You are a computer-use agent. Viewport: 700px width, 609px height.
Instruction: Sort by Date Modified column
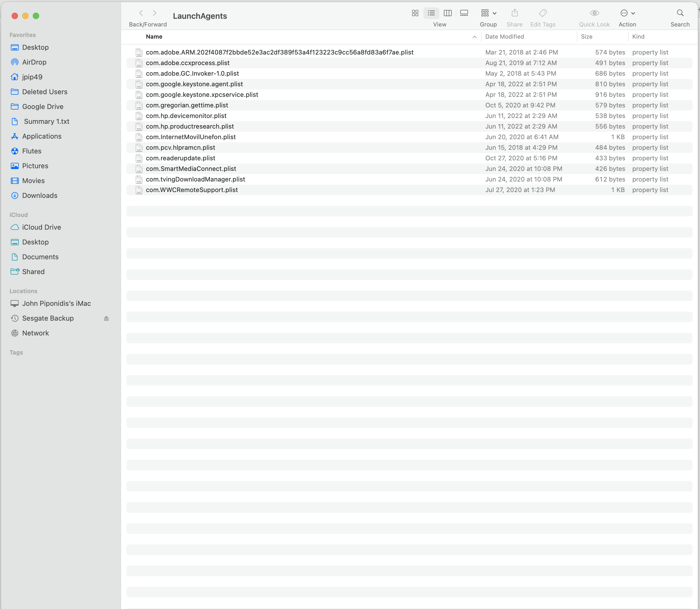click(x=504, y=37)
